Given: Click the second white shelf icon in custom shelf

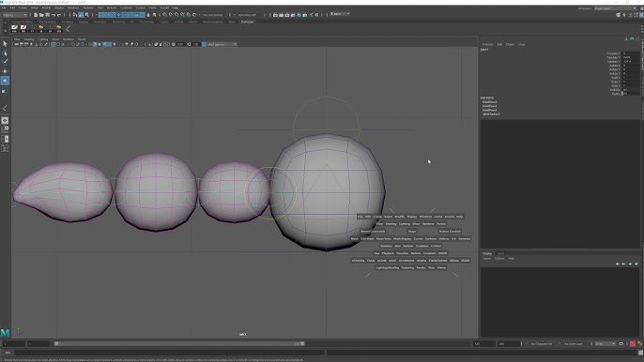Looking at the screenshot, I should (23, 28).
